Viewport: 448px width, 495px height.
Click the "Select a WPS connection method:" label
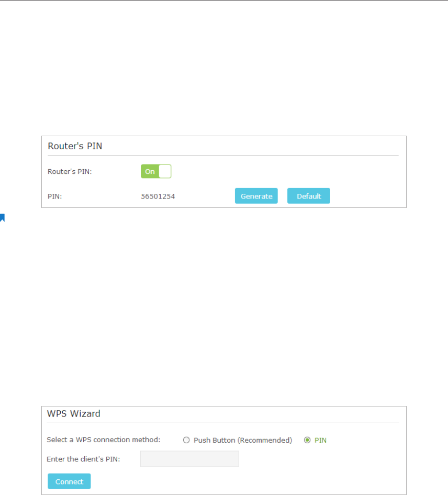104,440
